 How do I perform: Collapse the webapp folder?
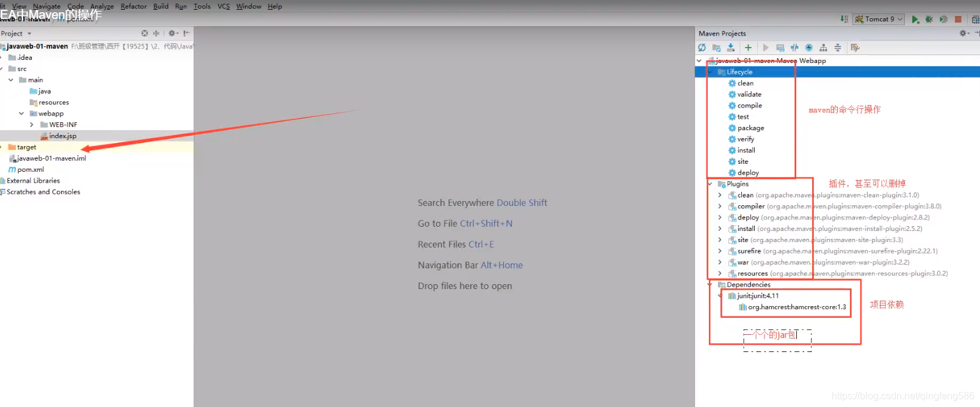coord(21,114)
